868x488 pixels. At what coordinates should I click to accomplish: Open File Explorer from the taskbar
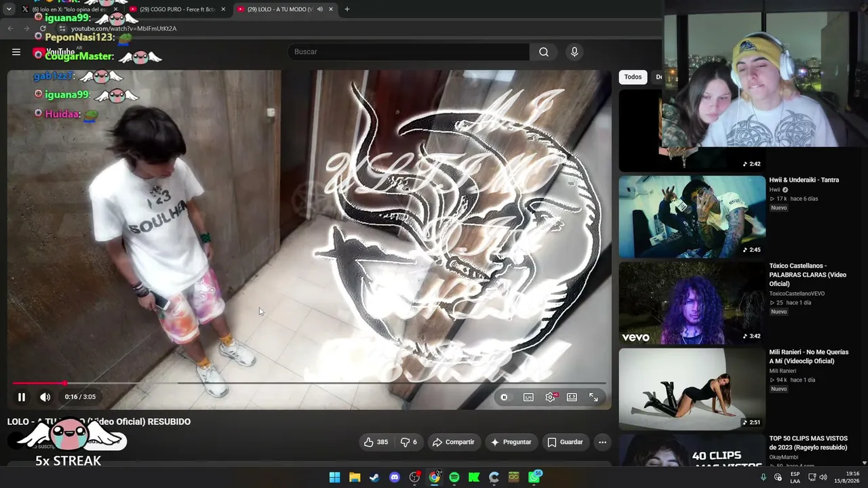coord(355,477)
